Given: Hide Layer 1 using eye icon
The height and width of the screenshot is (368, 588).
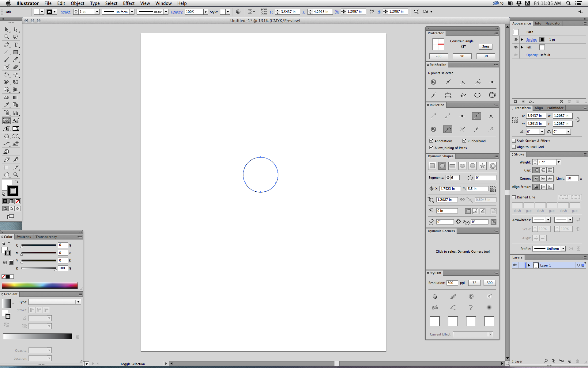Looking at the screenshot, I should [515, 265].
